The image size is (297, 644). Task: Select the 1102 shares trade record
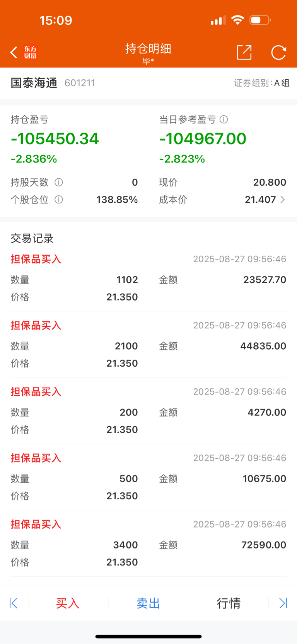pos(148,278)
